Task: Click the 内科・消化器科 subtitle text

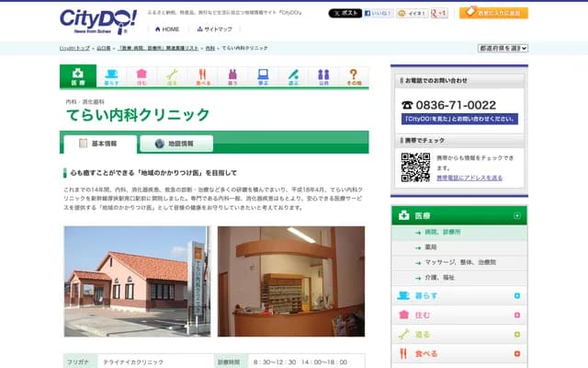Action: 85,102
